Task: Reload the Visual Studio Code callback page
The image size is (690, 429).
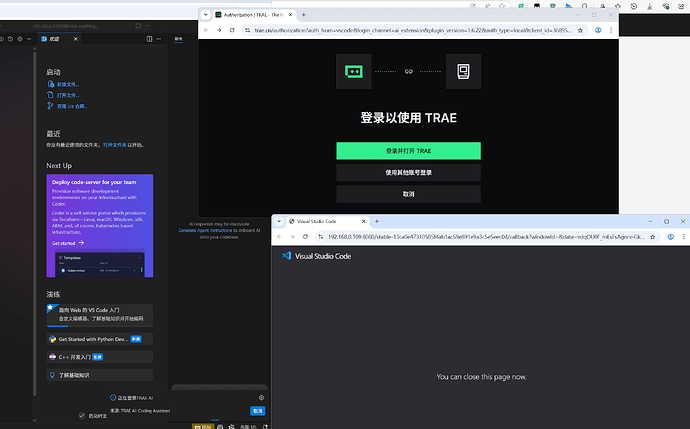Action: click(x=305, y=237)
